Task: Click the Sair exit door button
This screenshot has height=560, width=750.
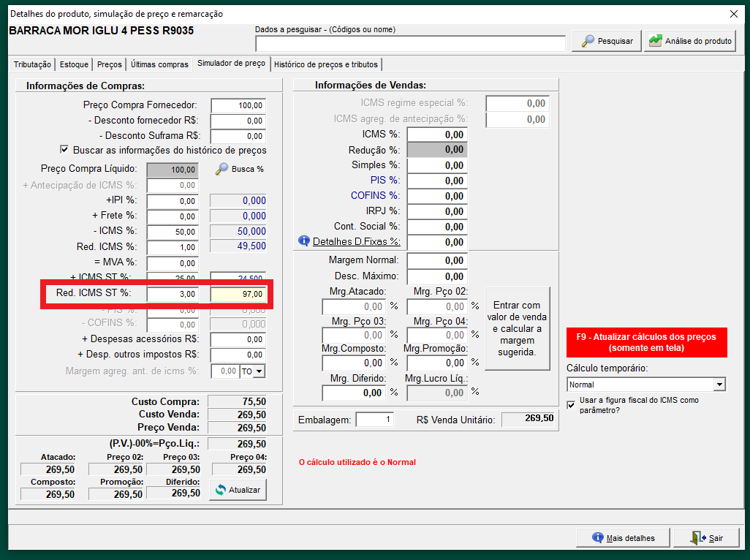Action: tap(706, 538)
